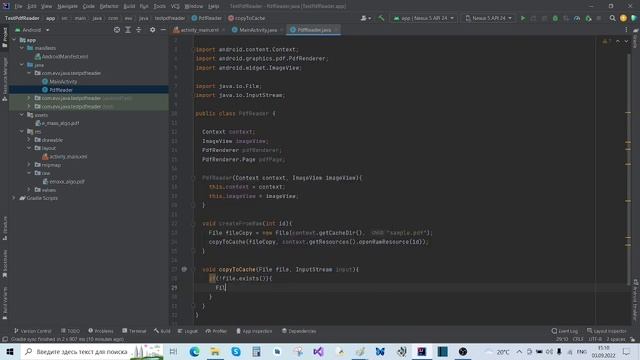The height and width of the screenshot is (360, 640).
Task: Open Visual Studio from the taskbar
Action: tap(318, 351)
